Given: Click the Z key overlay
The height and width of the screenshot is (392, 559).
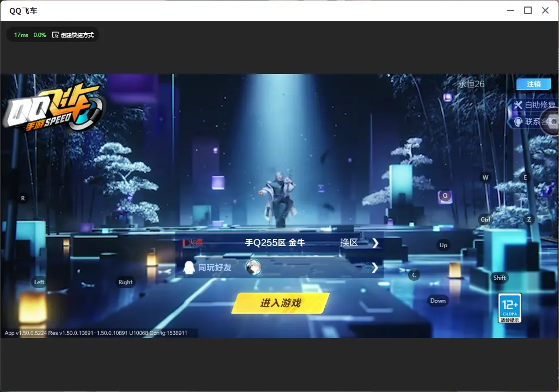Looking at the screenshot, I should pyautogui.click(x=528, y=219).
